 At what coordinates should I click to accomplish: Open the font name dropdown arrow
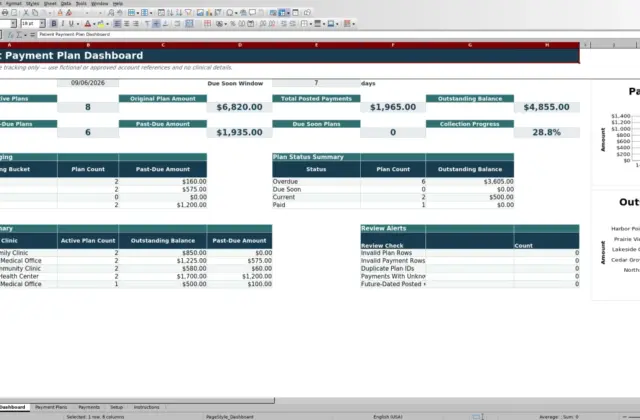click(x=13, y=24)
